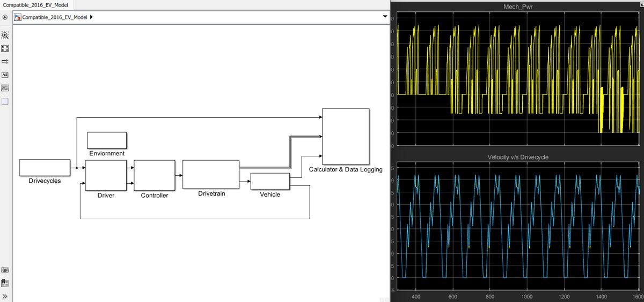Select the Drivecycles block
Screen dimensions: 644x302
pyautogui.click(x=45, y=168)
